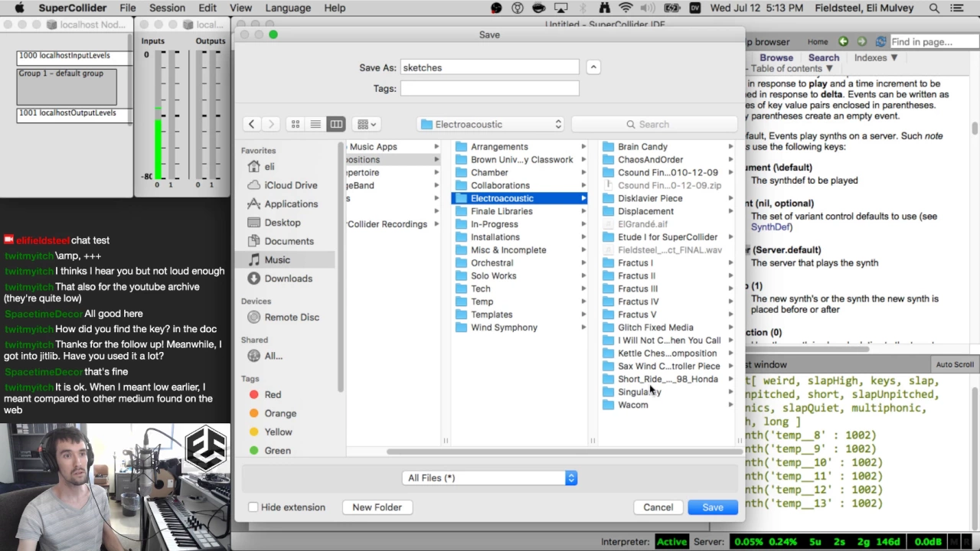Image resolution: width=980 pixels, height=551 pixels.
Task: Expand the Glitch Fixed Media folder arrow
Action: pyautogui.click(x=730, y=328)
